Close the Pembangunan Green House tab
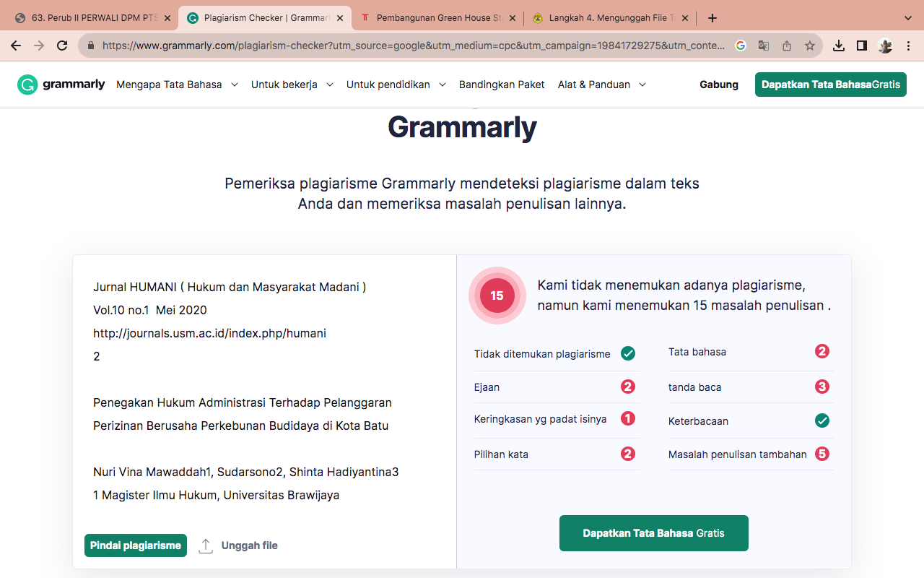Screen dimensions: 924x578 click(513, 18)
